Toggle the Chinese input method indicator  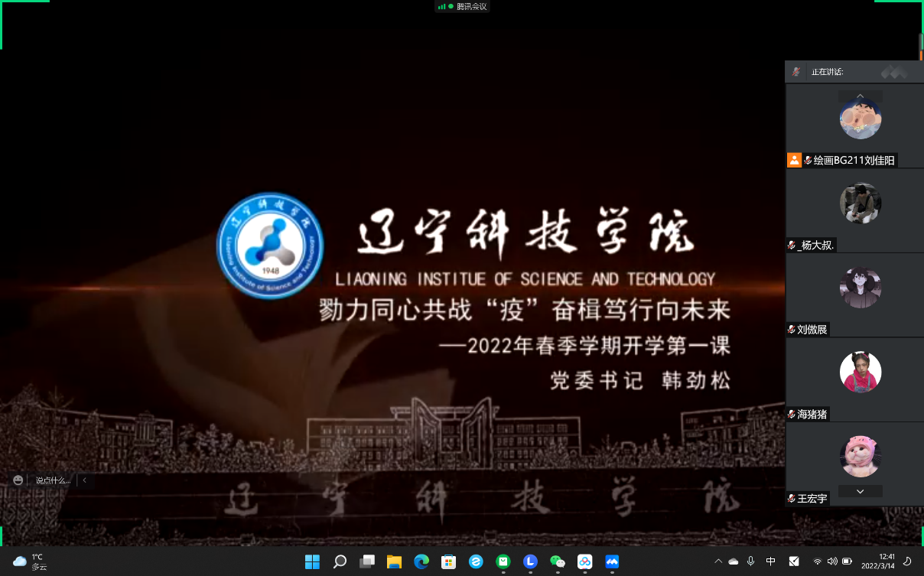point(771,561)
